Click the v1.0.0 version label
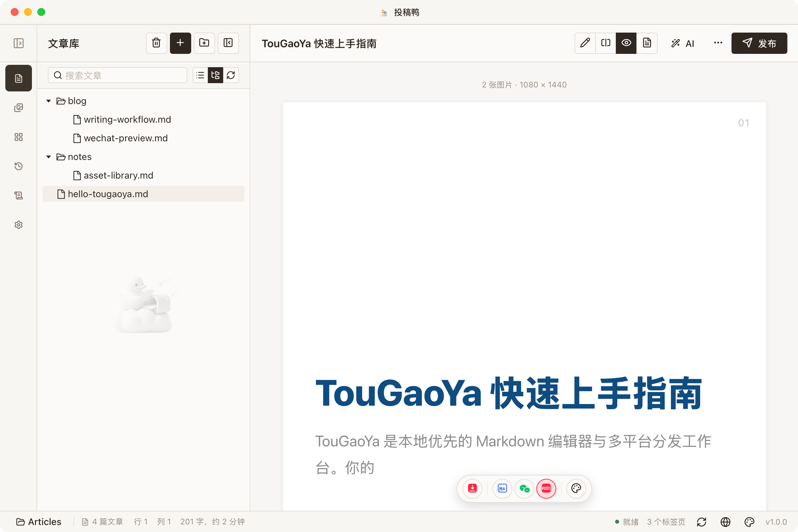Viewport: 798px width, 532px height. tap(776, 521)
